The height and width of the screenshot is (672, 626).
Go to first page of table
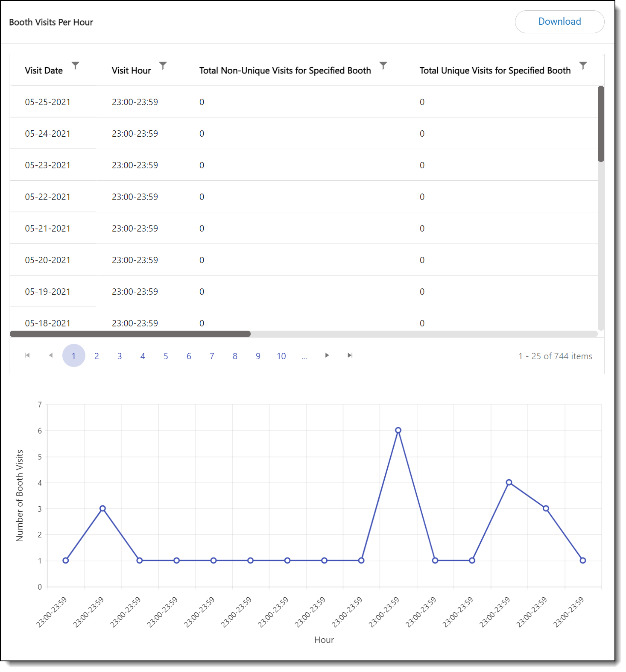tap(27, 355)
